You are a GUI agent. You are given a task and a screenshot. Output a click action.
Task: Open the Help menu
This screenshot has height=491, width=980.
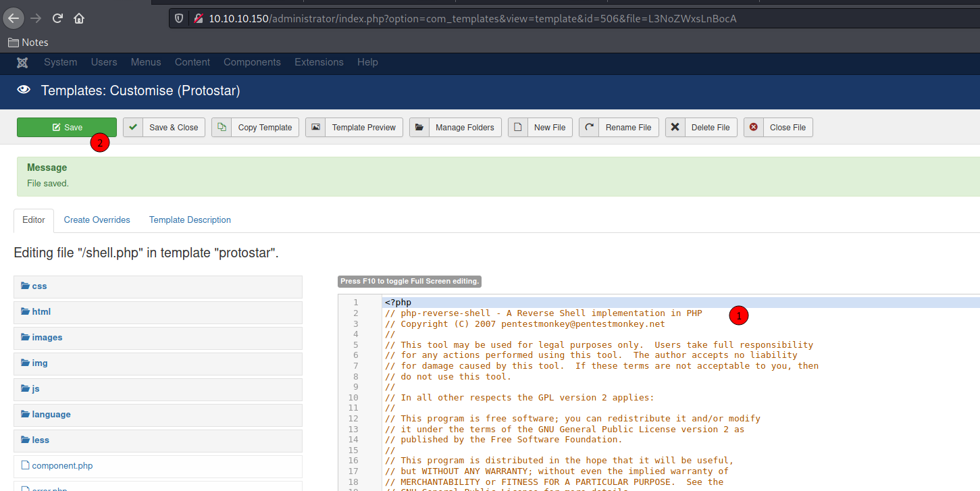tap(367, 62)
